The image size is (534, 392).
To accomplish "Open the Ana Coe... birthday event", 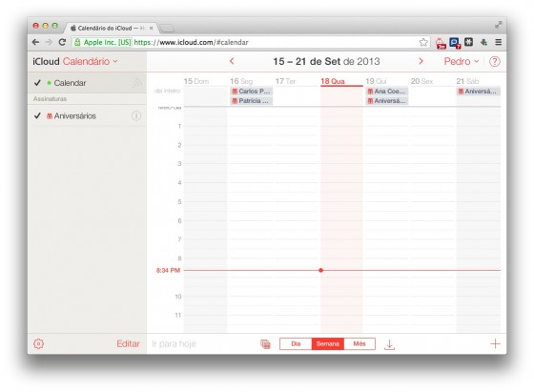I will tap(387, 92).
